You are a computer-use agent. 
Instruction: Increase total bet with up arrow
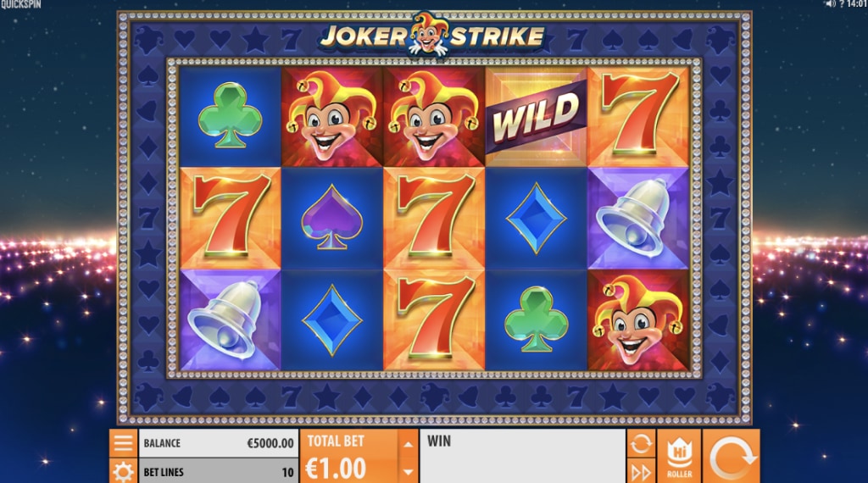click(x=408, y=444)
